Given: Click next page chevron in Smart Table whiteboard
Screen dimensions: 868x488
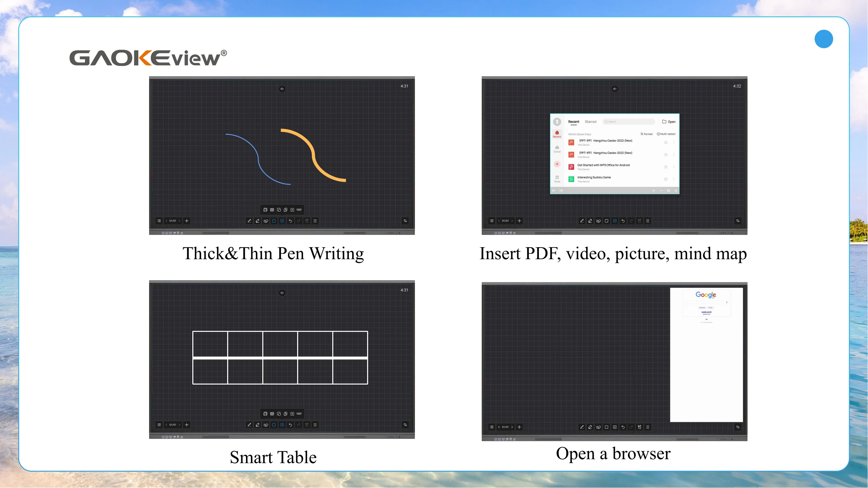Looking at the screenshot, I should (180, 425).
